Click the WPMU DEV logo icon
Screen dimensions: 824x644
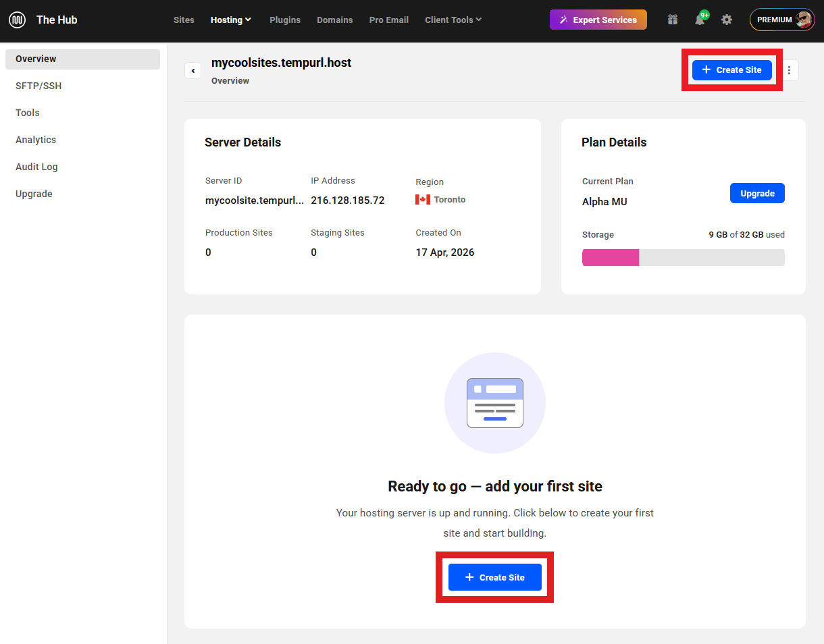coord(18,20)
